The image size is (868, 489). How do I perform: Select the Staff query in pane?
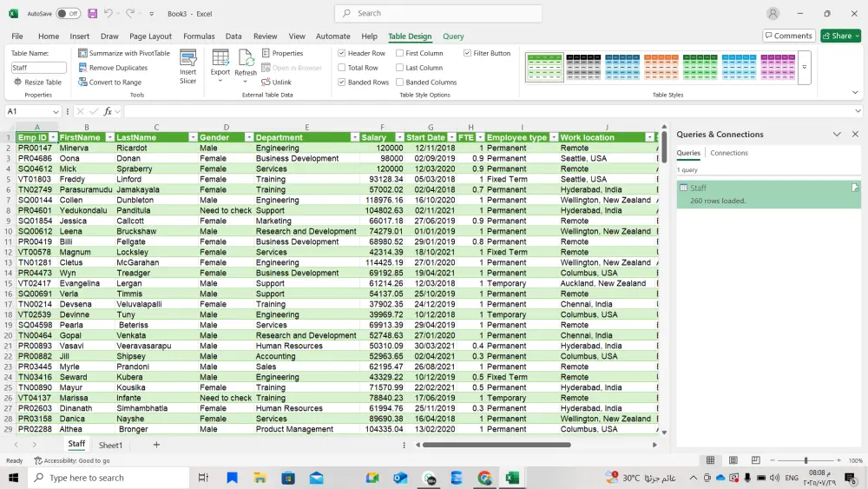coord(768,194)
